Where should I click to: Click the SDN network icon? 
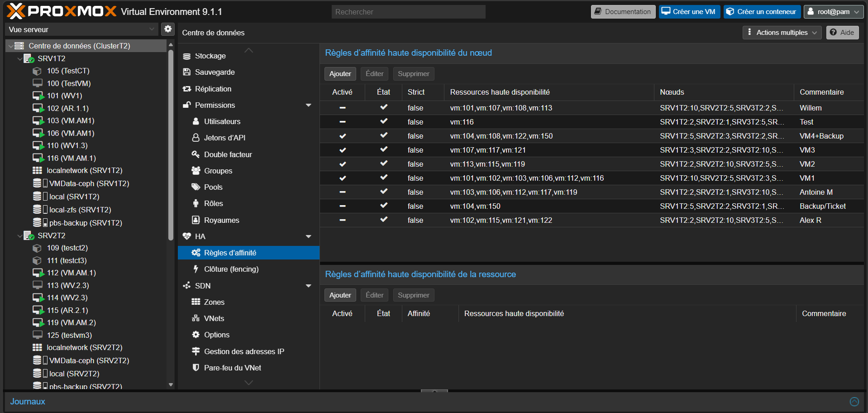[186, 286]
